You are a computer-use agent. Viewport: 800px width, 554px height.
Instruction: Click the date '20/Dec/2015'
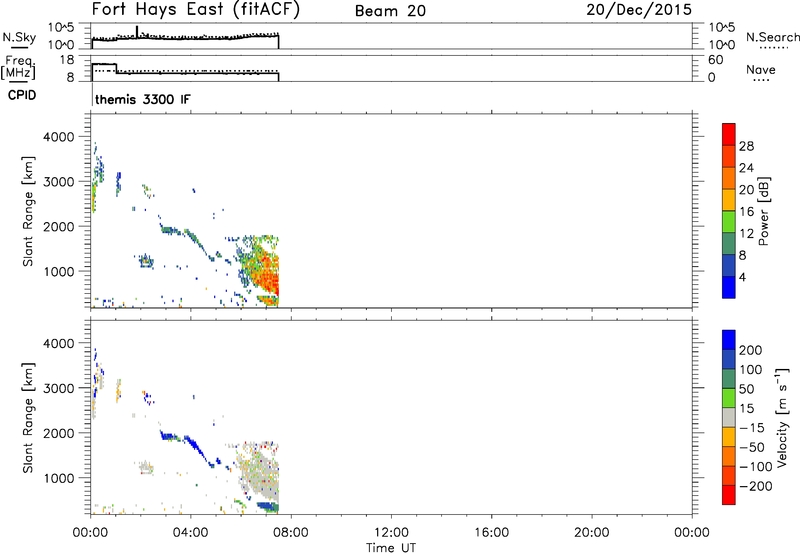[639, 10]
